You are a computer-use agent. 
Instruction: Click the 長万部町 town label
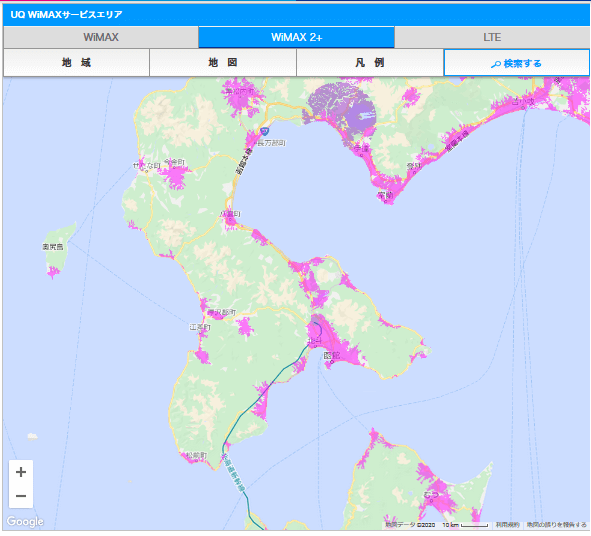point(271,143)
